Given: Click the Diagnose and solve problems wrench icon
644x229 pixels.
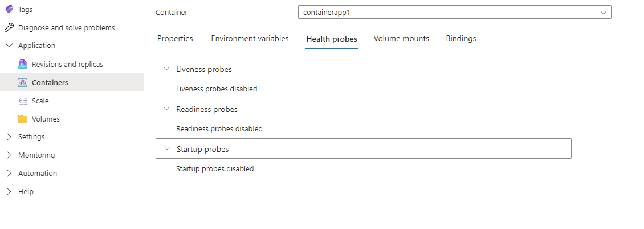Looking at the screenshot, I should (9, 27).
